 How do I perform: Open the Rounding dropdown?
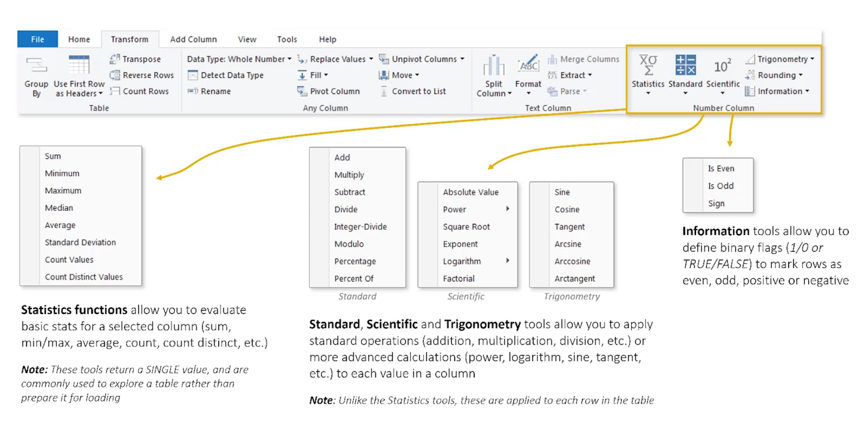(x=800, y=75)
